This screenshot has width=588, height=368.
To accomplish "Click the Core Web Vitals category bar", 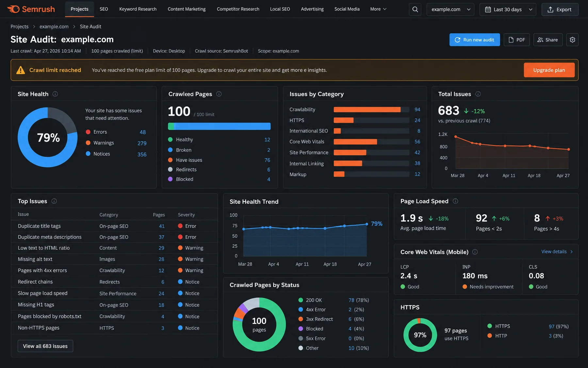I will [371, 142].
